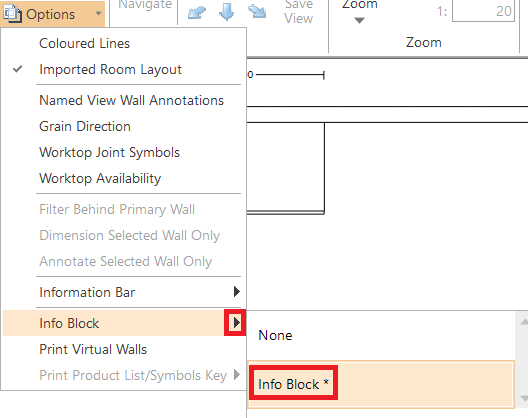
Task: Expand the Information Bar submenu arrow
Action: tap(237, 292)
